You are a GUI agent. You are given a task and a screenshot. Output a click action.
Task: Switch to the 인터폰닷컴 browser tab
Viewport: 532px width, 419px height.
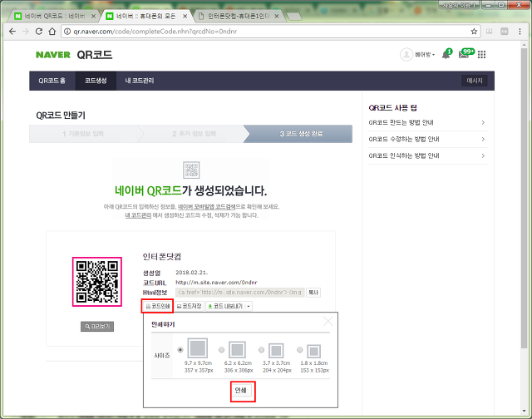point(238,16)
